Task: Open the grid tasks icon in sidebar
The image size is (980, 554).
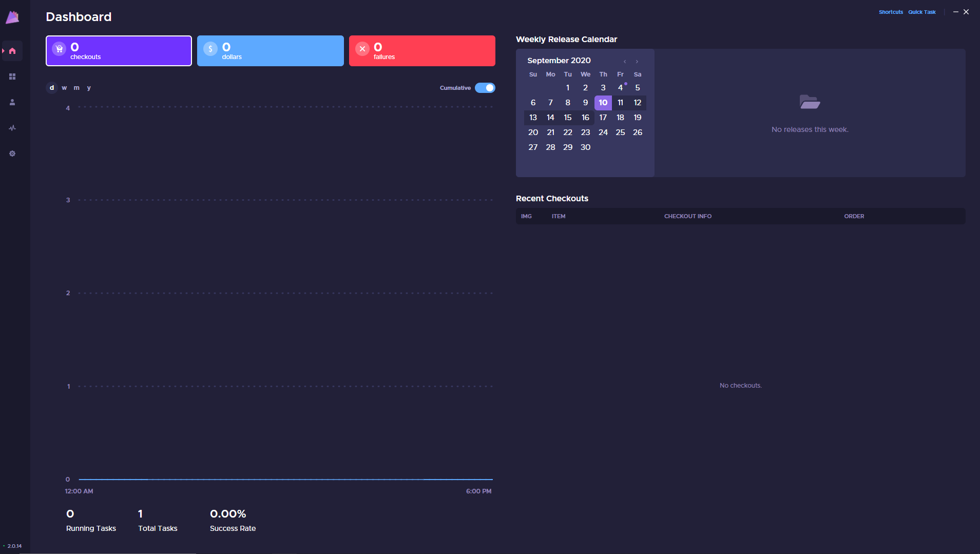Action: click(12, 77)
